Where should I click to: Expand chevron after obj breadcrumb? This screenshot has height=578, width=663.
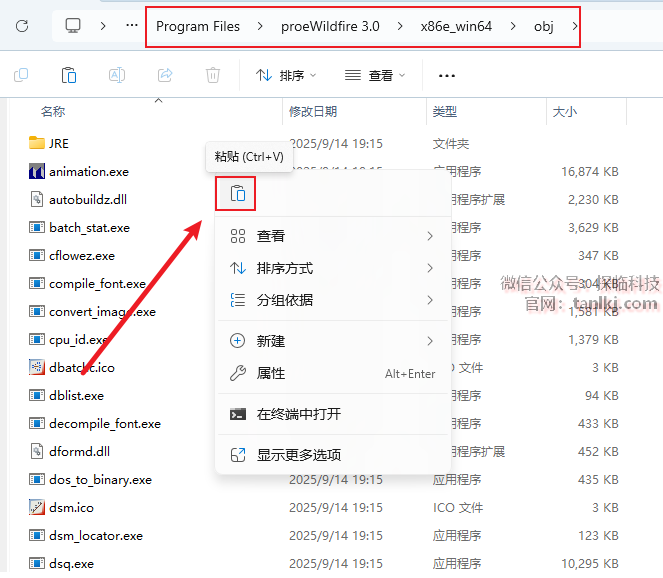point(574,26)
